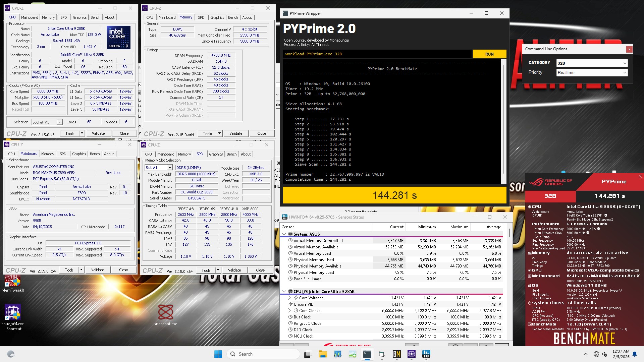Switch to HWiNFO via its taskbar icon
Viewport: 644px width, 362px height.
click(x=426, y=354)
